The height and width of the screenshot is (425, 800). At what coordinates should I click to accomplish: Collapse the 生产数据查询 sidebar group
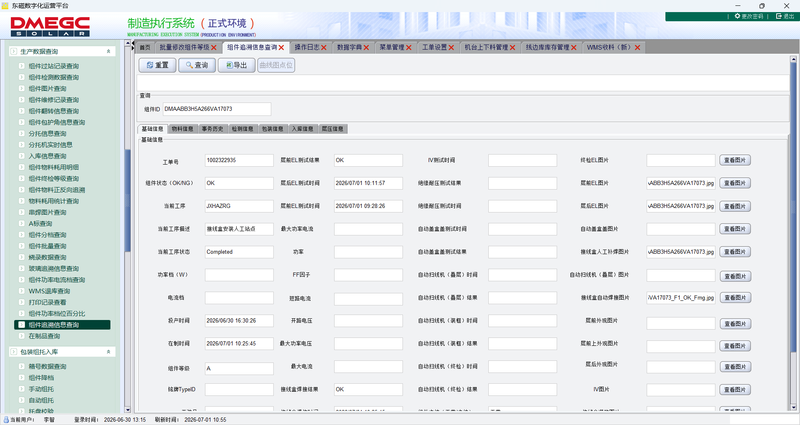tap(108, 52)
